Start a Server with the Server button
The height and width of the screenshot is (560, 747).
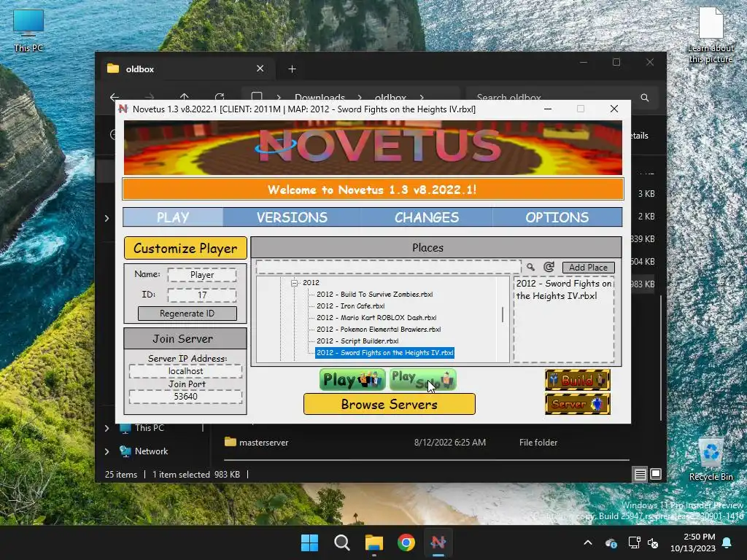(578, 404)
